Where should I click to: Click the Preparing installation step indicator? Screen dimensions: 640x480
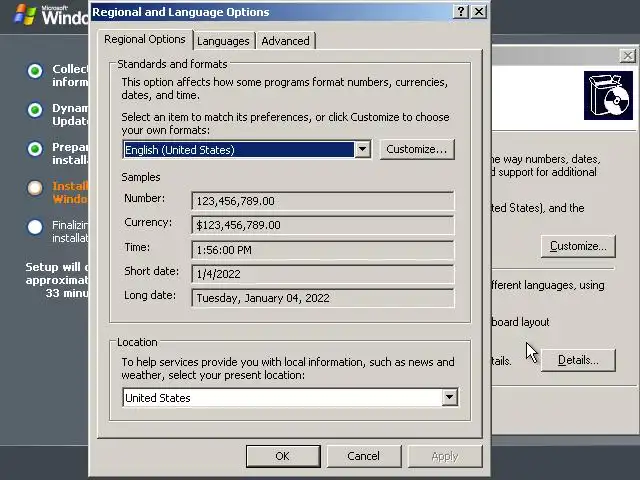click(35, 149)
